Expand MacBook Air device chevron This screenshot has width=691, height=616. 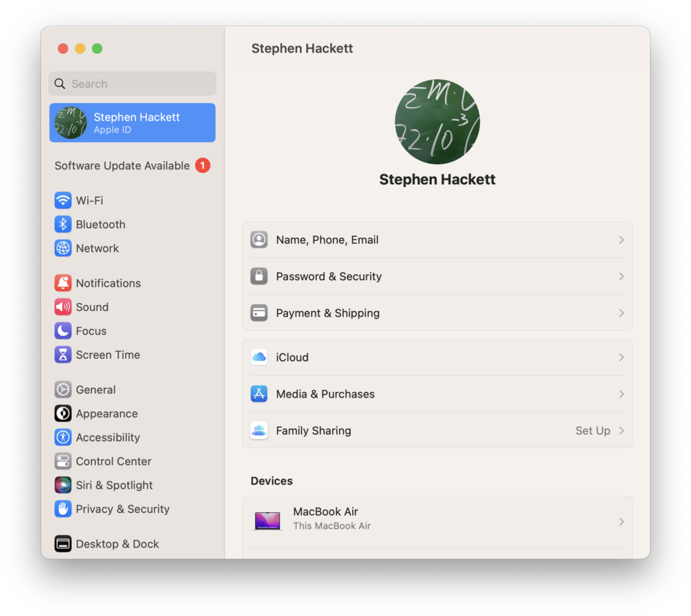point(621,522)
